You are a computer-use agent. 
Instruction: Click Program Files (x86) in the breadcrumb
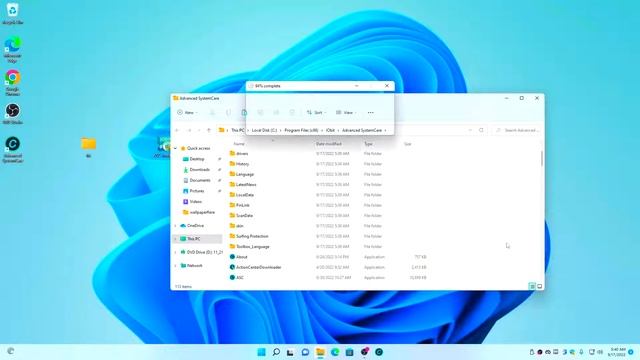[x=301, y=130]
